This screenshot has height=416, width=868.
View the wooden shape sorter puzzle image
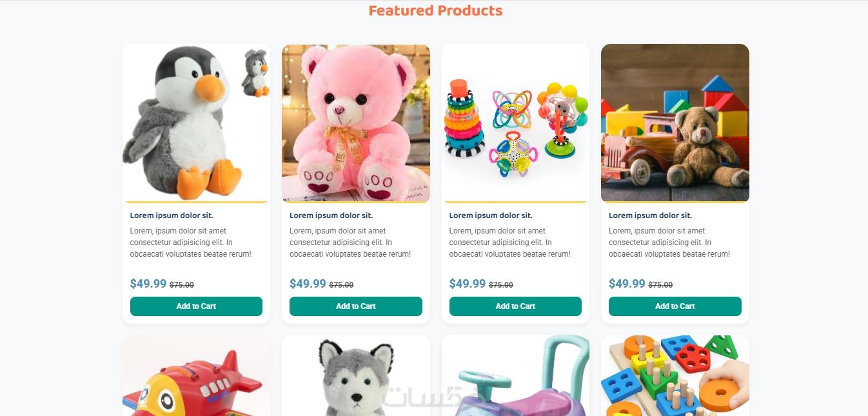point(675,375)
